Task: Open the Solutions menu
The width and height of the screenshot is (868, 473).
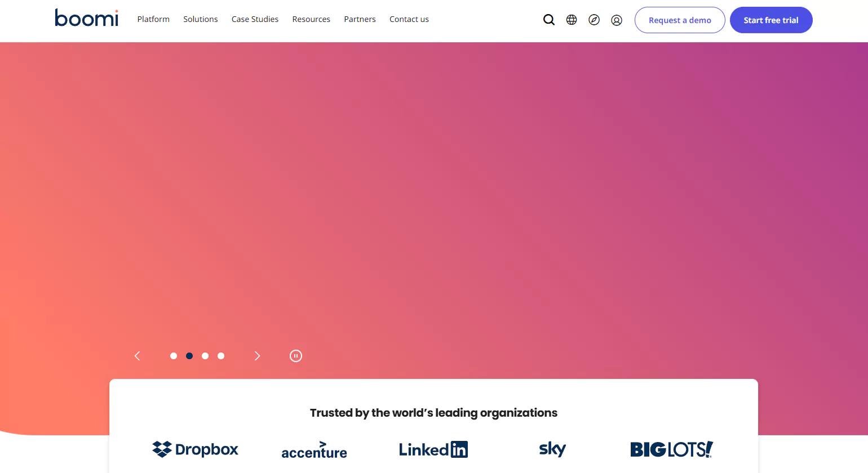Action: click(200, 19)
